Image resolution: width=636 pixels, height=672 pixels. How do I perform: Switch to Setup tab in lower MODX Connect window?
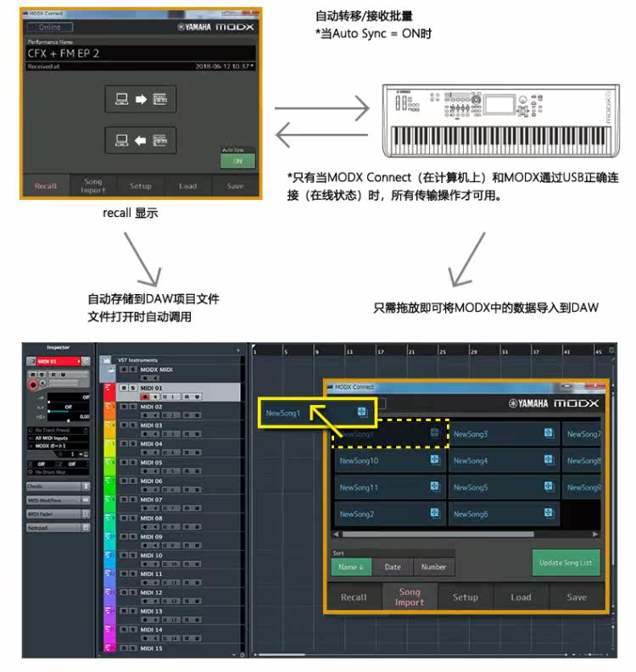[x=466, y=597]
